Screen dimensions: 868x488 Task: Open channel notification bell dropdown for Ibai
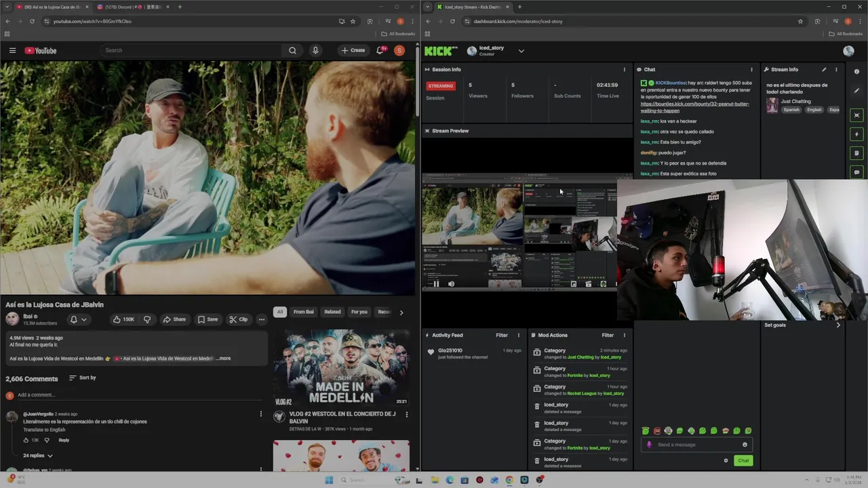pos(78,319)
